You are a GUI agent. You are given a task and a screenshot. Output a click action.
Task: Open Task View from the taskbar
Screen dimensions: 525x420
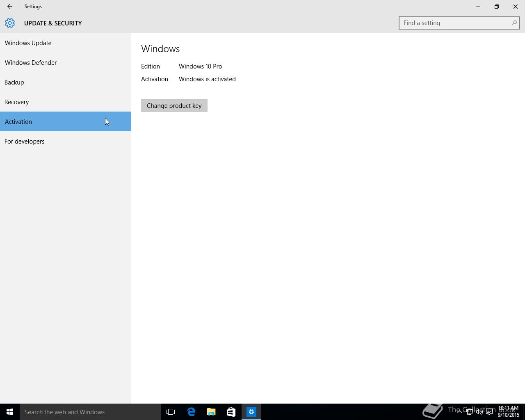pos(171,412)
